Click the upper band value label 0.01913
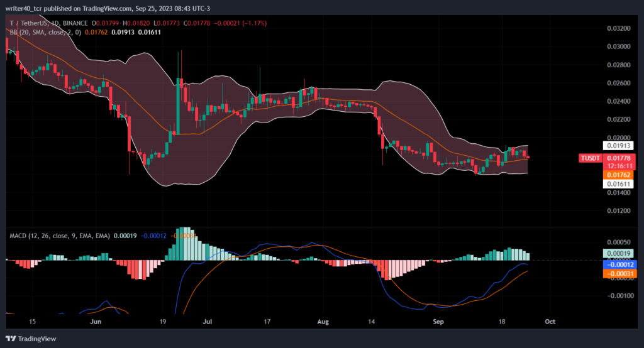The width and height of the screenshot is (644, 348). click(x=618, y=146)
